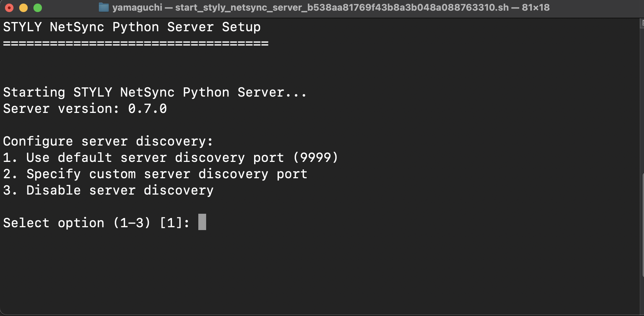This screenshot has width=644, height=316.
Task: Click after the Select option (1-3) prompt
Action: pyautogui.click(x=202, y=222)
